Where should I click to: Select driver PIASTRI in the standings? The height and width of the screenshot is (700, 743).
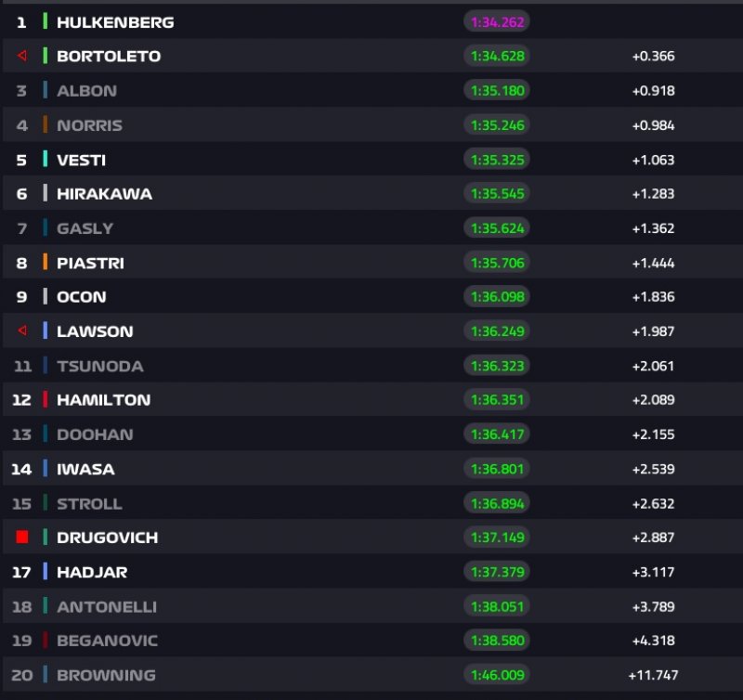click(x=90, y=263)
